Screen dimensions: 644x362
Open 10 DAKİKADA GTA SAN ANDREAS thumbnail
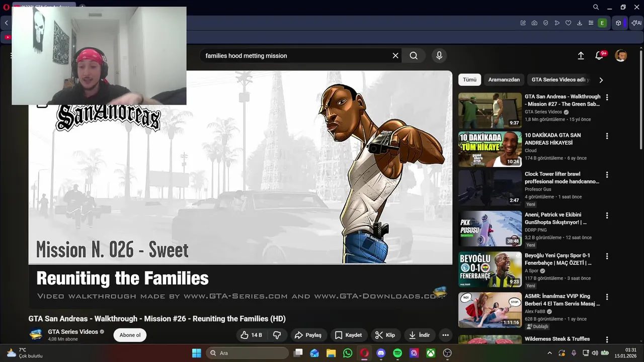(x=490, y=149)
